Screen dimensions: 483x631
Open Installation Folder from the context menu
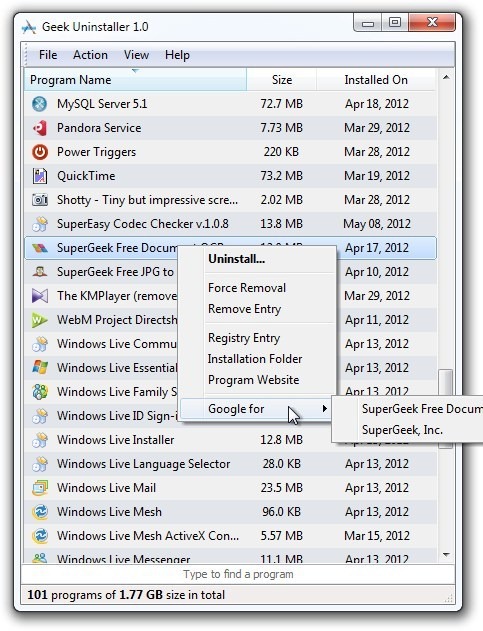[255, 359]
